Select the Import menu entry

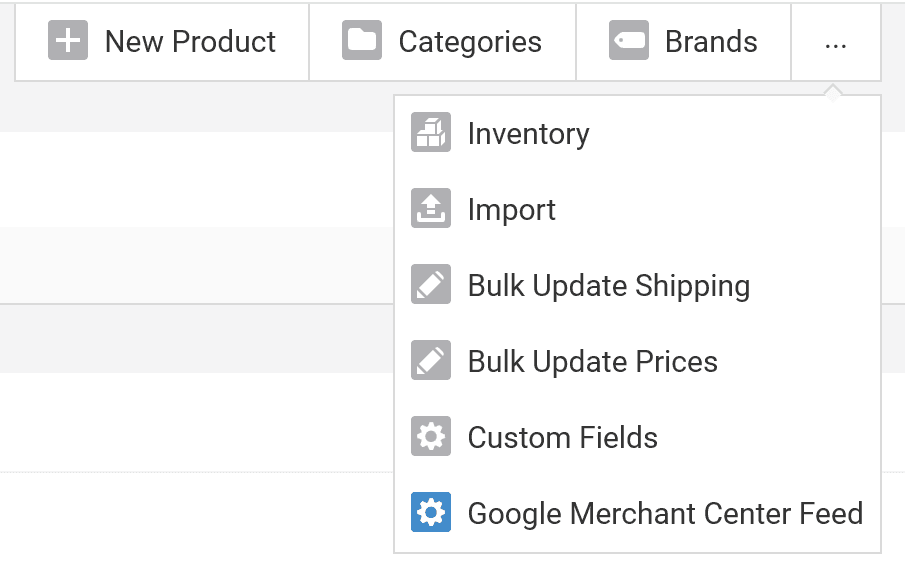[x=511, y=210]
